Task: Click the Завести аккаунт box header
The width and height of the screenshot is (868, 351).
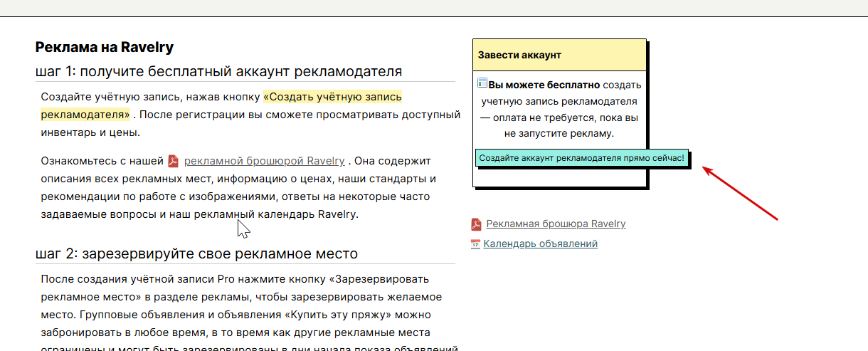Action: pyautogui.click(x=559, y=55)
